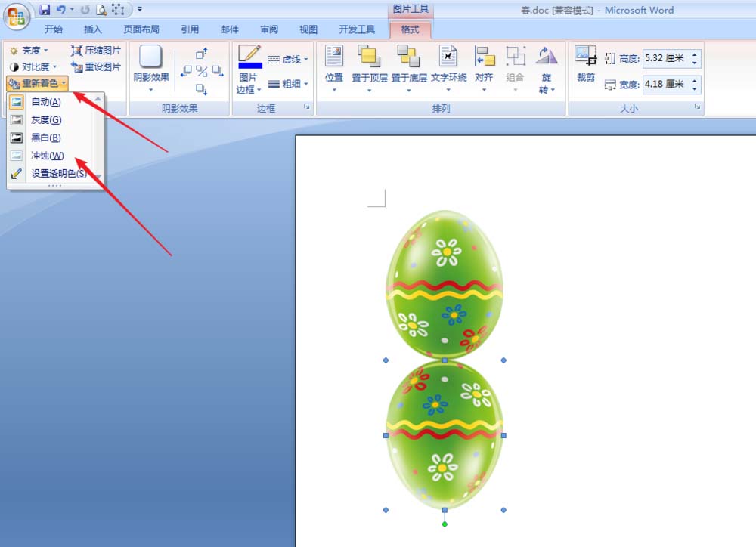The height and width of the screenshot is (547, 756).
Task: Open the 大小 size dialog launcher
Action: tap(697, 107)
